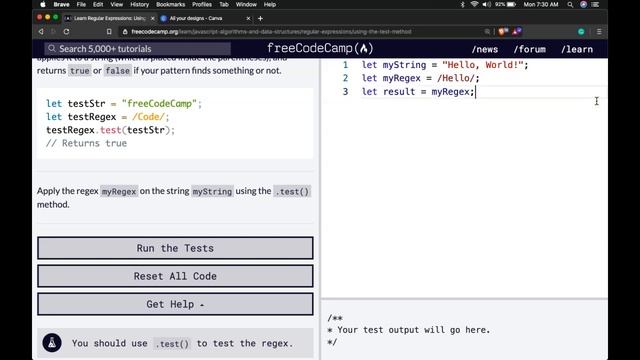Switch to the Learn Regular Expressions tab
This screenshot has width=640, height=360.
[x=109, y=18]
